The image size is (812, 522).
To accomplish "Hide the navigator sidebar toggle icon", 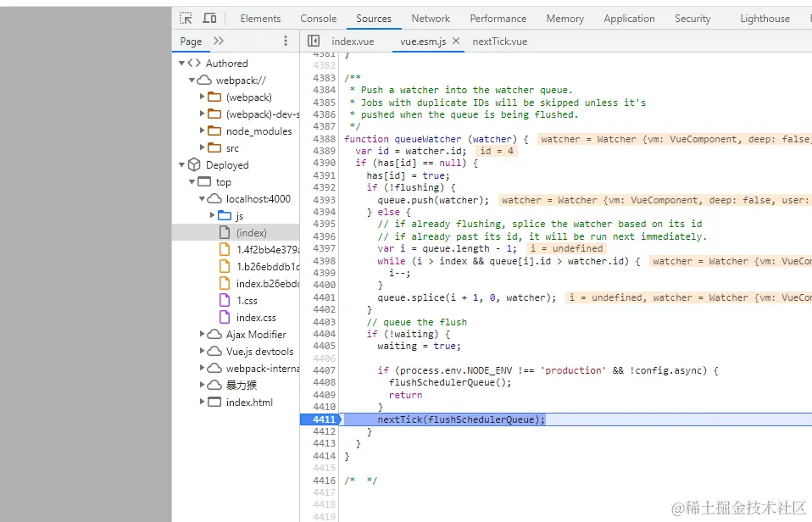I will (314, 41).
